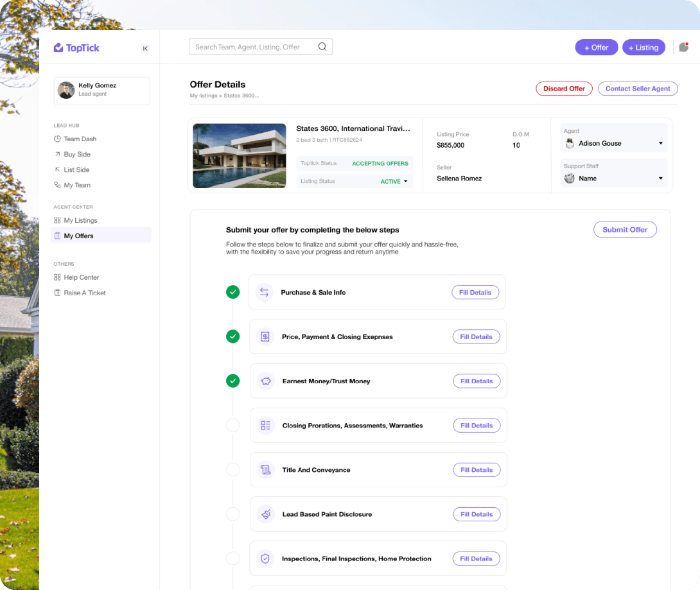
Task: Click the My Team icon
Action: tap(57, 185)
